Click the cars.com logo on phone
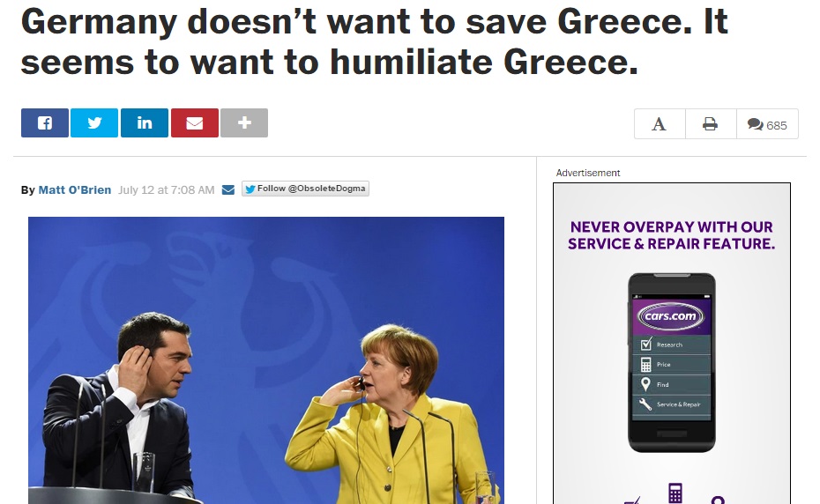 pos(671,316)
